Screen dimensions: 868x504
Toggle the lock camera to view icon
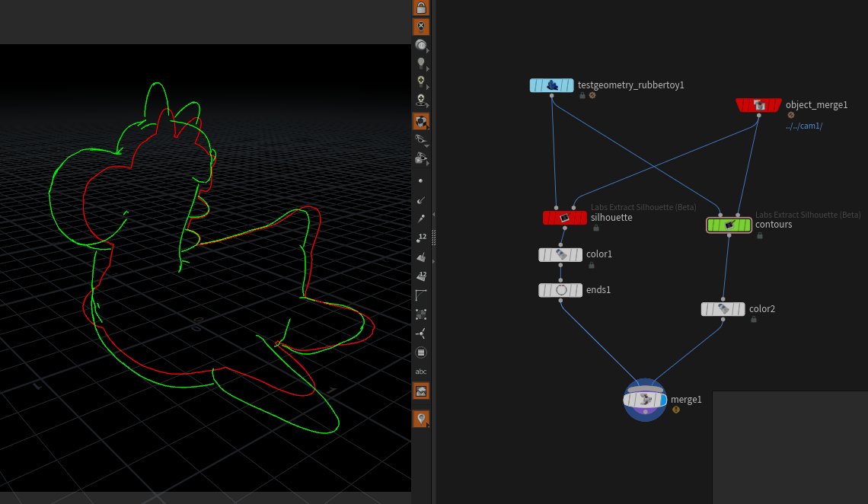(421, 7)
